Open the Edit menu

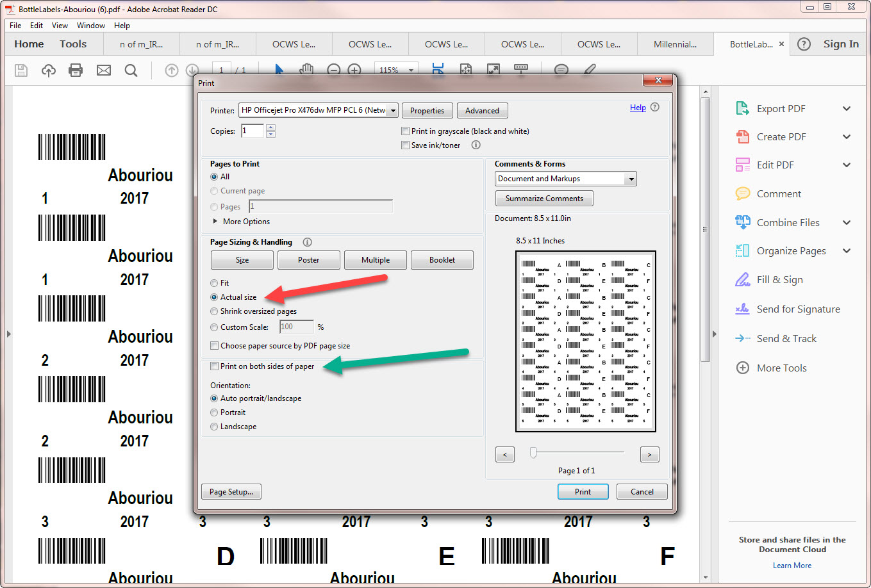[x=37, y=26]
